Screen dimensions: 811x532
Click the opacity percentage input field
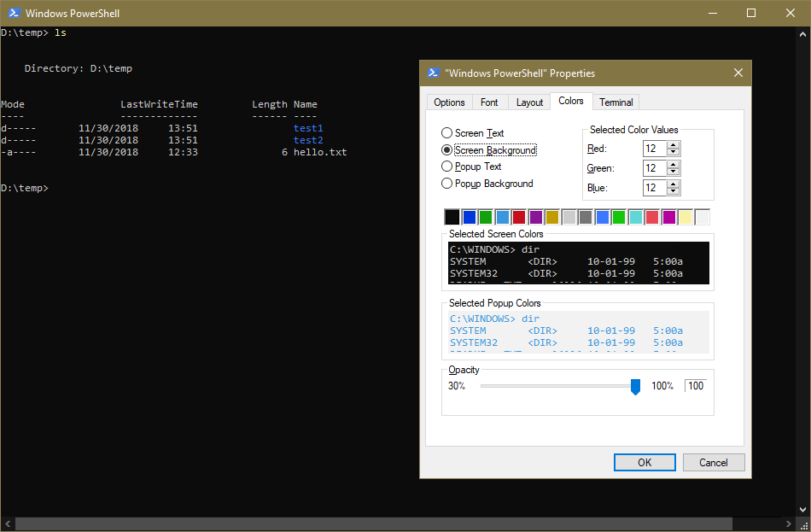(696, 385)
